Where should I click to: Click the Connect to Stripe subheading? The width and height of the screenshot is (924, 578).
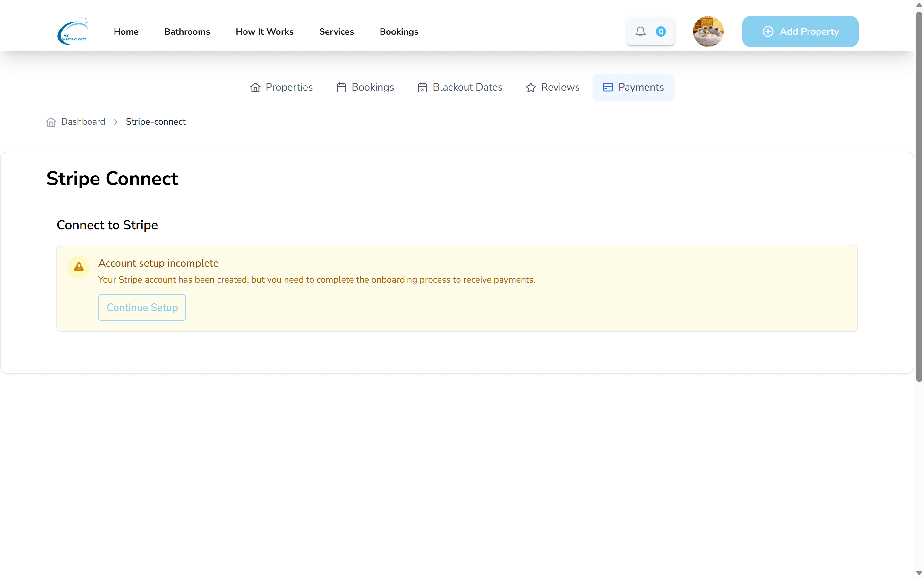[x=107, y=225]
